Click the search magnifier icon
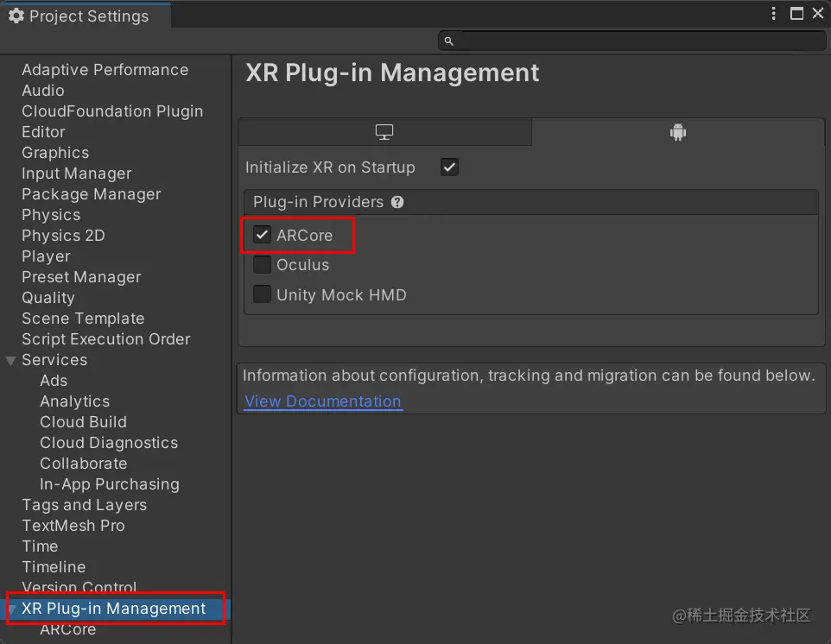831x644 pixels. pos(448,41)
